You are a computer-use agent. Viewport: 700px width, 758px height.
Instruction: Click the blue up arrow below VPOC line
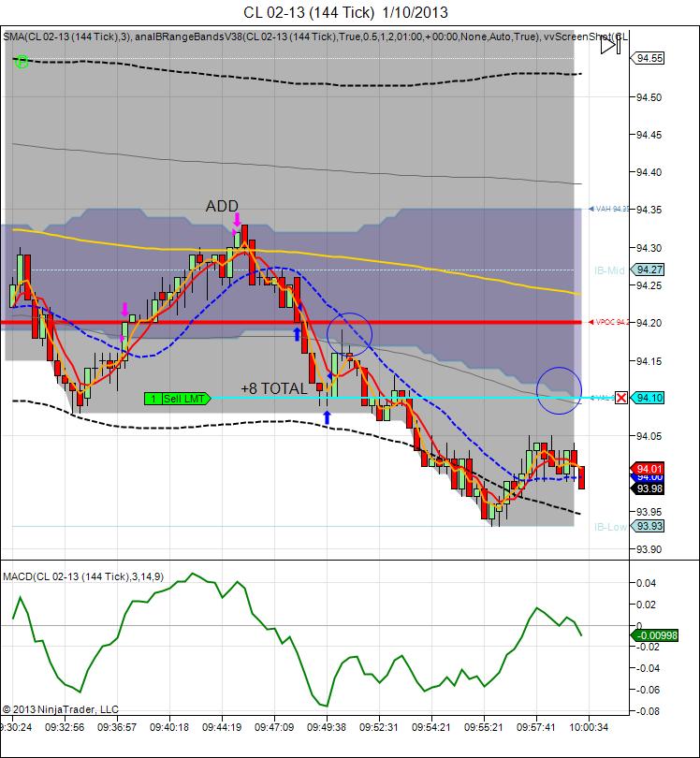point(298,333)
